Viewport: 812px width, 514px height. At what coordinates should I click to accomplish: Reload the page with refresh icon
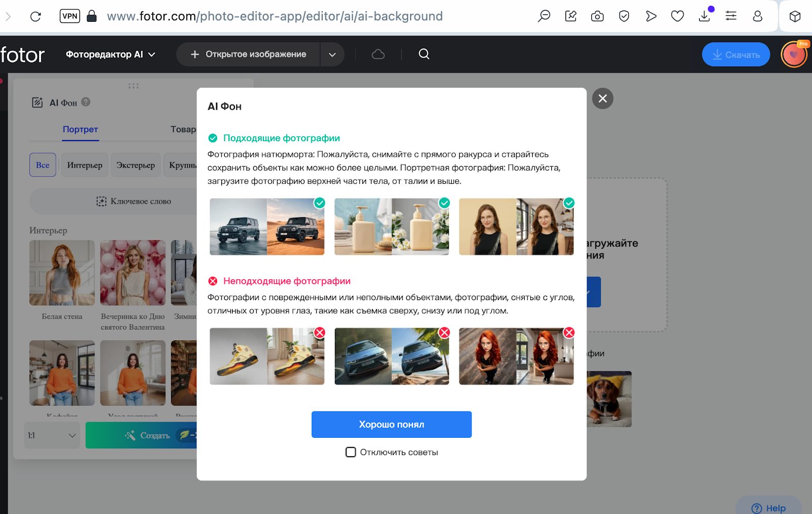pos(36,16)
